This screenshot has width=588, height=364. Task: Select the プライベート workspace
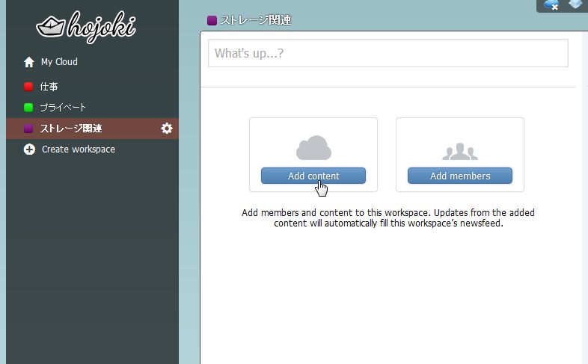[x=63, y=108]
